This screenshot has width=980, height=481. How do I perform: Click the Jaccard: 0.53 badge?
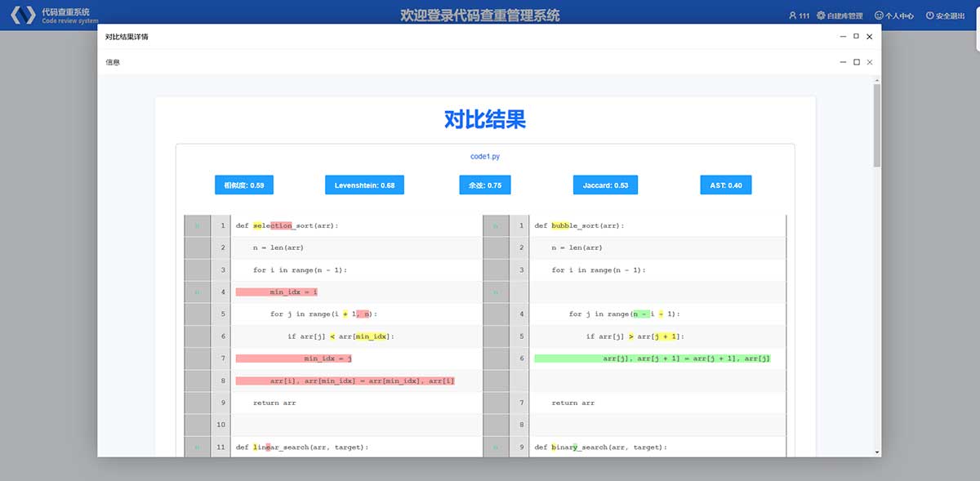tap(604, 185)
